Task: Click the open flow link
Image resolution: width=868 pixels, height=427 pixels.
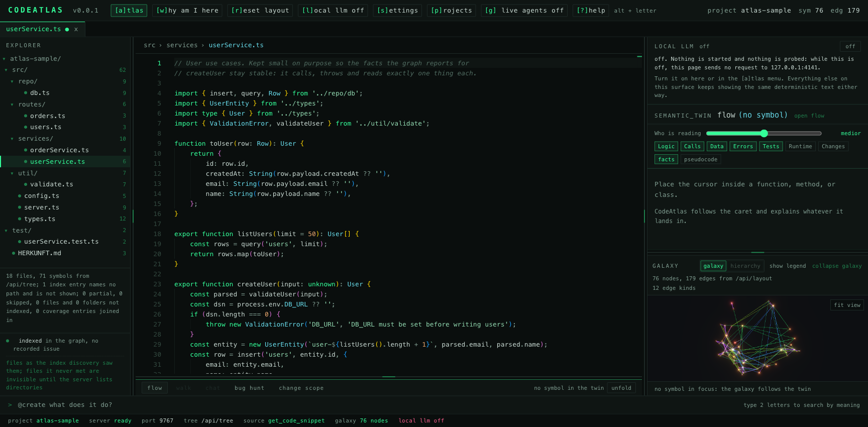Action: [809, 116]
